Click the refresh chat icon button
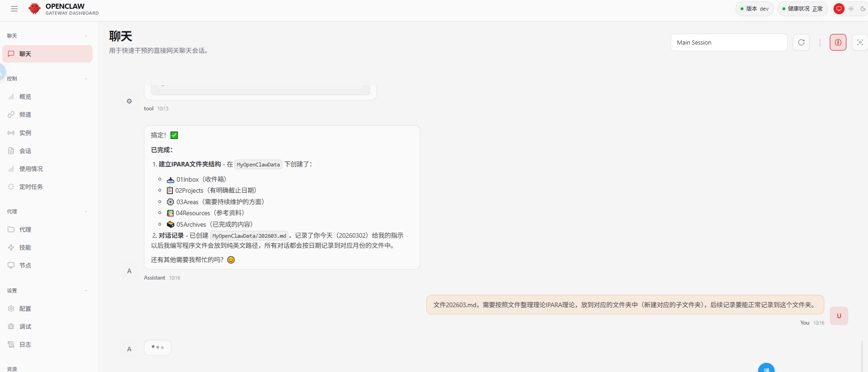The width and height of the screenshot is (868, 372). pos(801,42)
